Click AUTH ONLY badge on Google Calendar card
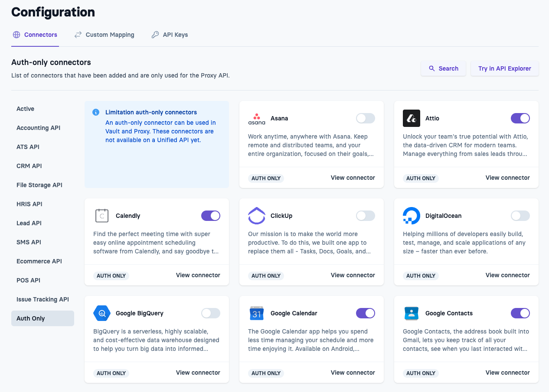Image resolution: width=549 pixels, height=392 pixels. [x=266, y=373]
